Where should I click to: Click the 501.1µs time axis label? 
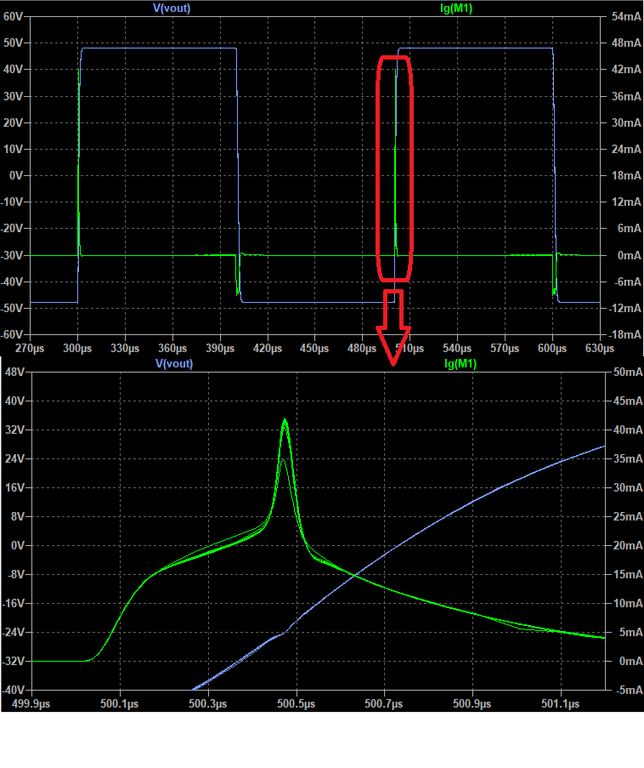[x=561, y=704]
